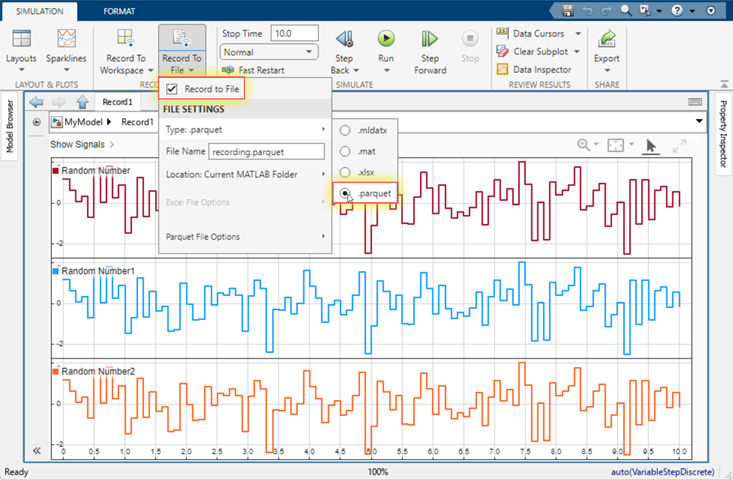Screen dimensions: 733x480
Task: Uncheck the Record to File checkbox
Action: (173, 90)
